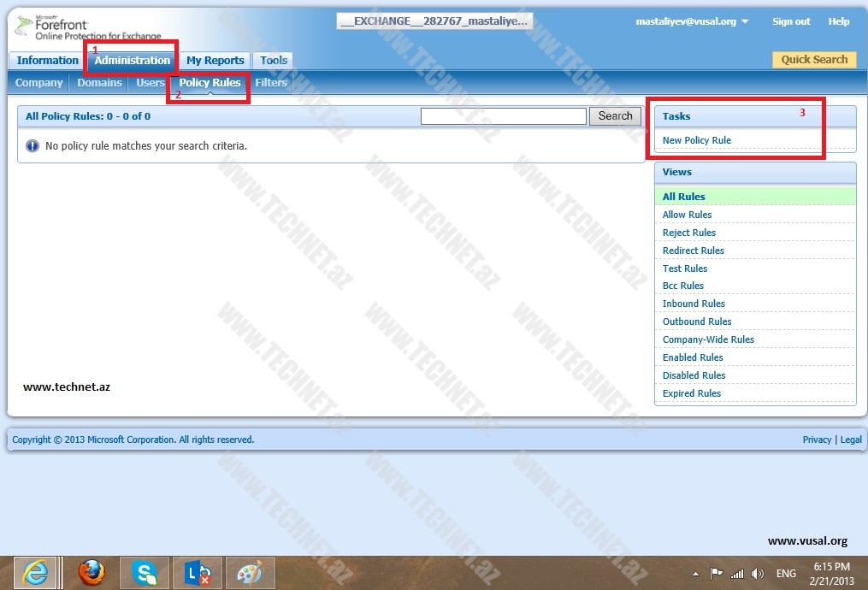
Task: Click the policy rules search field
Action: click(x=503, y=116)
